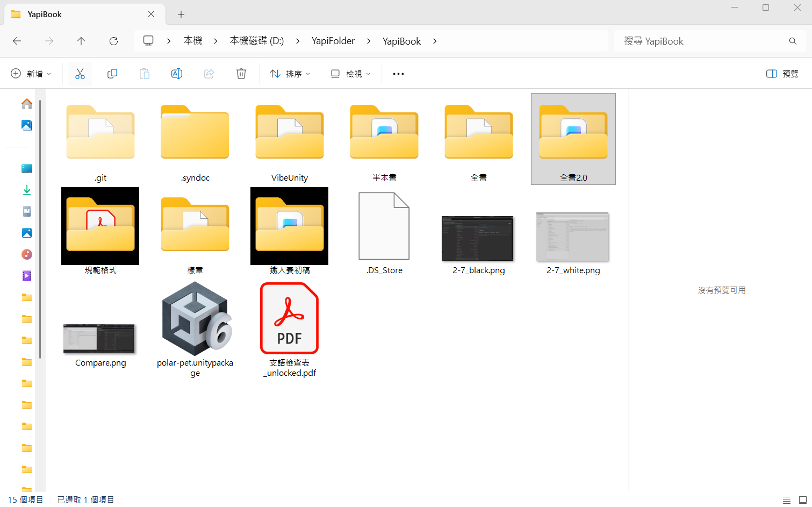Image resolution: width=812 pixels, height=507 pixels.
Task: Refresh the current folder view
Action: pyautogui.click(x=113, y=41)
